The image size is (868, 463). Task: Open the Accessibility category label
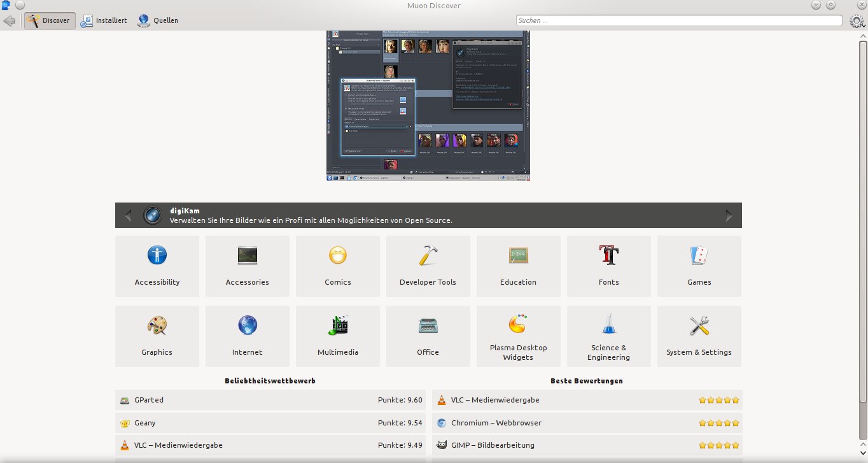(157, 282)
